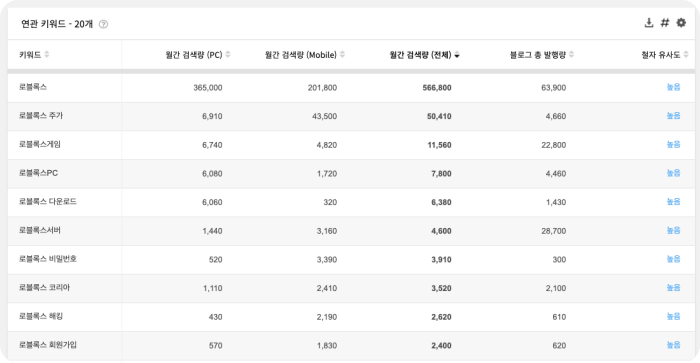The image size is (700, 363).
Task: Click the hashtag icon
Action: tap(665, 23)
